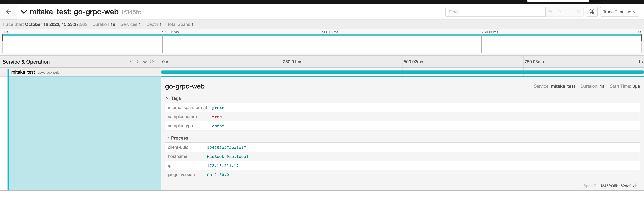Open keyboard shortcuts command-key button
Image resolution: width=644 pixels, height=197 pixels.
(x=592, y=12)
